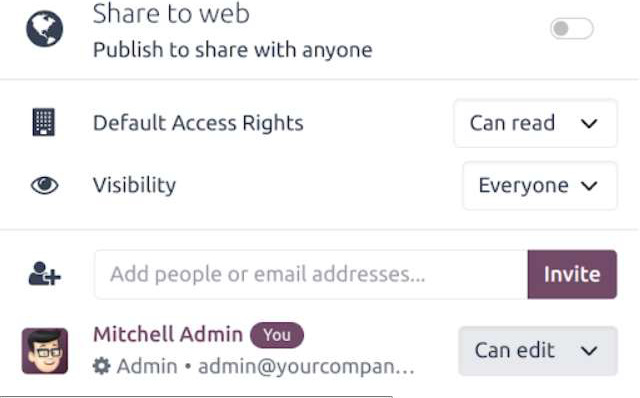Click the gear icon beside Admin
Screen dimensions: 640x398
[102, 366]
